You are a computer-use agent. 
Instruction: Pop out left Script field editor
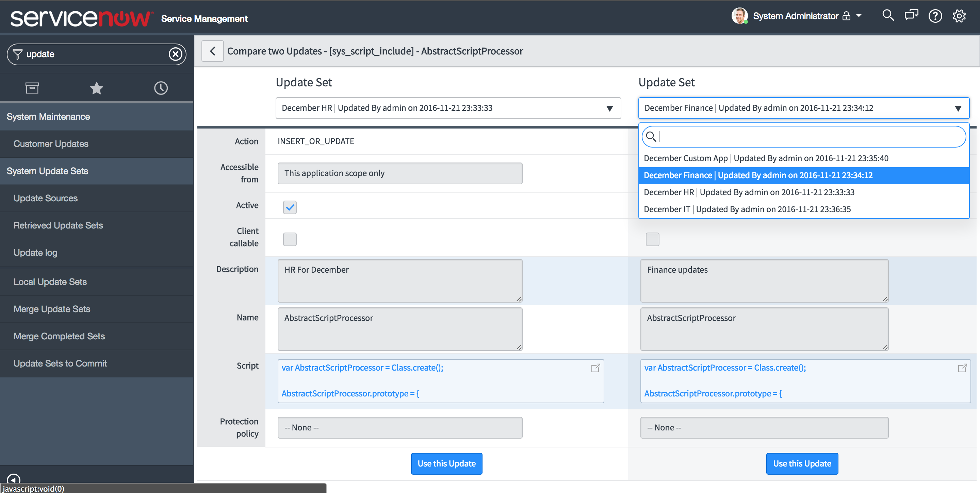click(595, 368)
